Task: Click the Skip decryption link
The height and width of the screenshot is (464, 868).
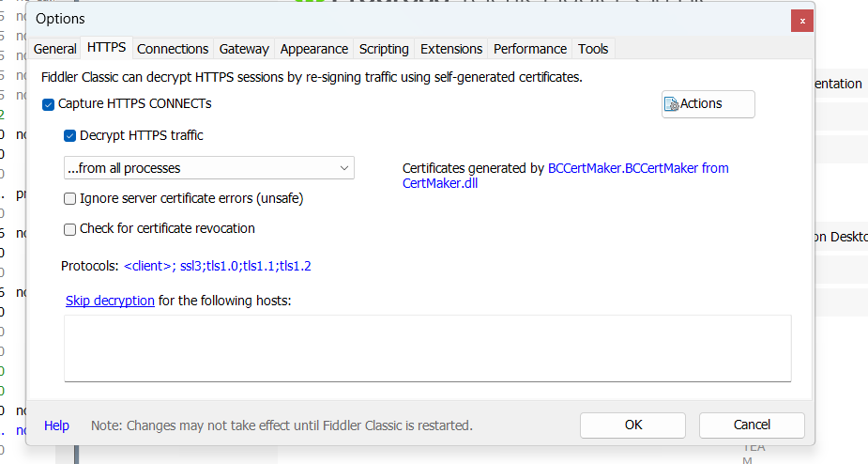Action: 110,301
